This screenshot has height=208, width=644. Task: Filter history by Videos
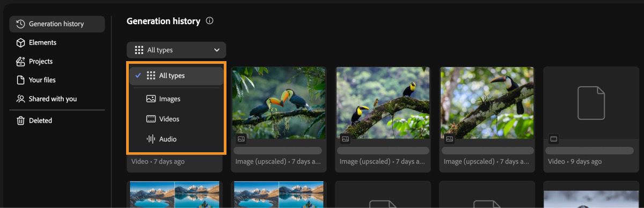coord(177,119)
